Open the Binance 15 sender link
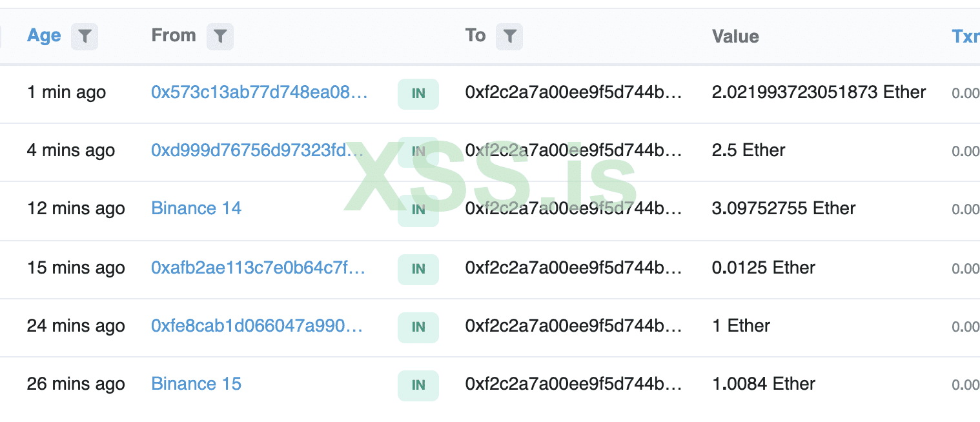The width and height of the screenshot is (980, 422). (x=196, y=384)
